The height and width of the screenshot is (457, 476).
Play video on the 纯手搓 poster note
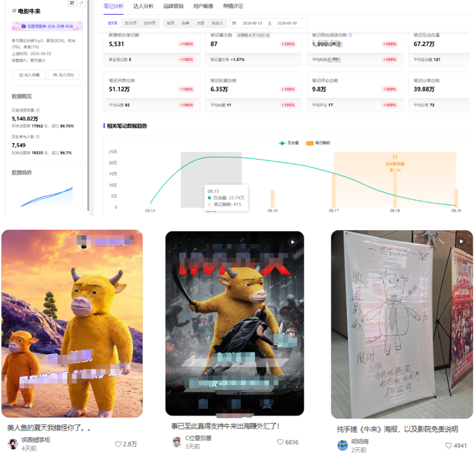(461, 241)
